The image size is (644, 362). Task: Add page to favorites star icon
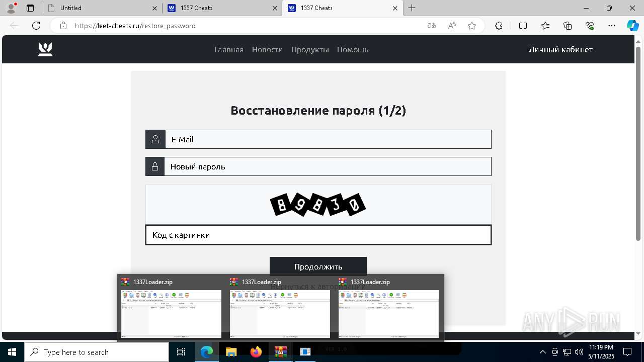pyautogui.click(x=472, y=26)
